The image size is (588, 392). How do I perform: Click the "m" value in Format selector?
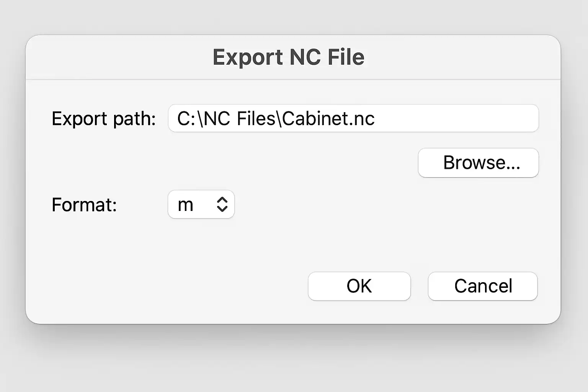click(x=186, y=205)
